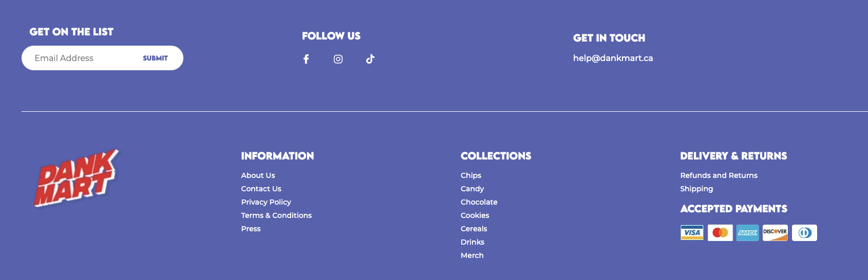This screenshot has height=280, width=868.
Task: View the Merch collection link
Action: tap(472, 255)
